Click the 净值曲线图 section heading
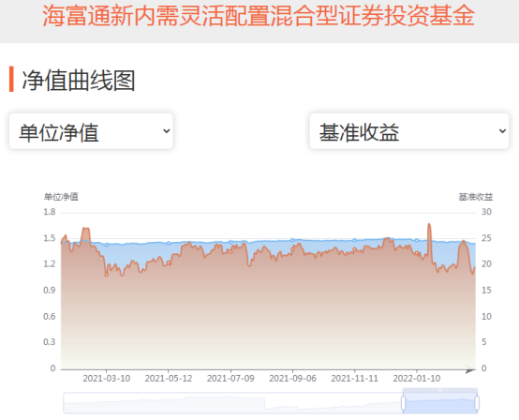 (x=79, y=80)
